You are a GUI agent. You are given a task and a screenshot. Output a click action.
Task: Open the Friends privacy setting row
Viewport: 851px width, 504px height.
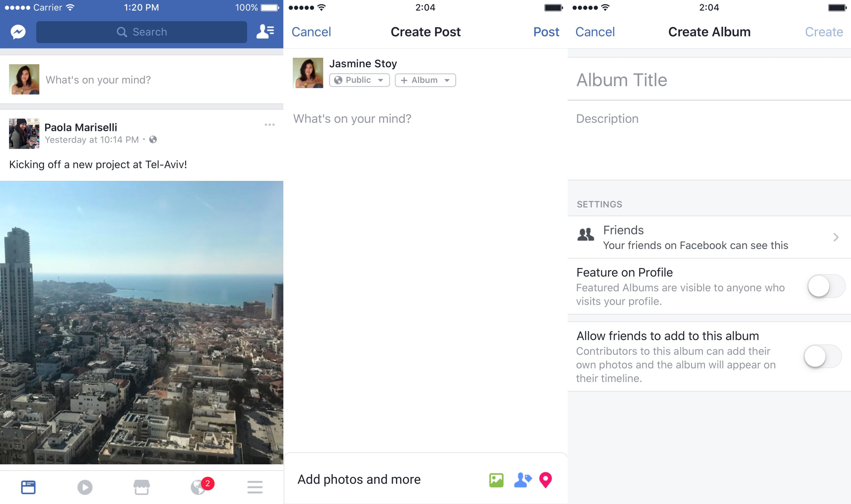[x=709, y=237]
